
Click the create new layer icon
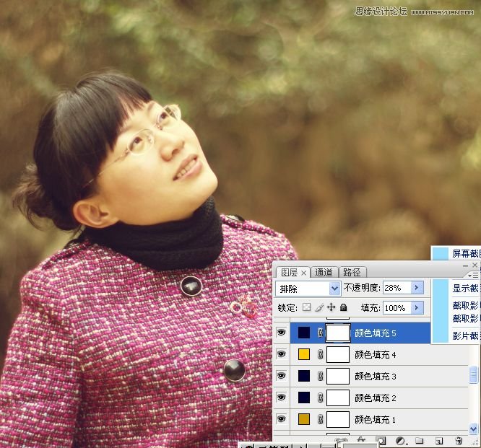click(x=439, y=441)
